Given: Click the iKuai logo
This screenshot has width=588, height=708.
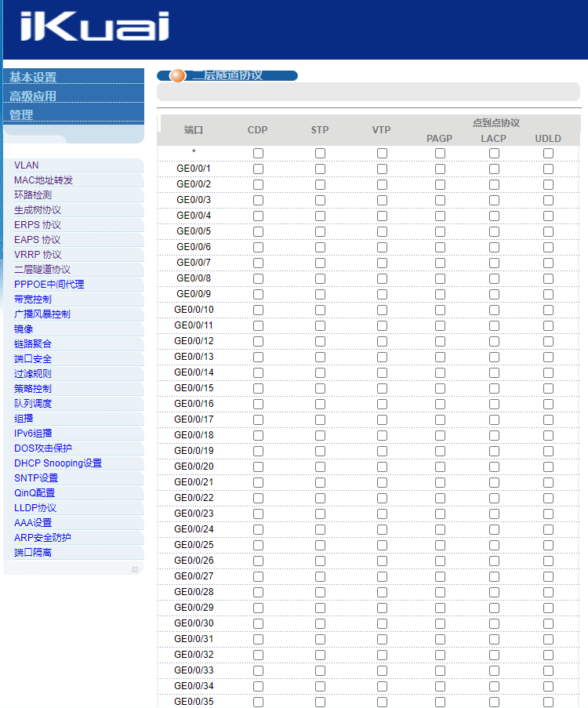Looking at the screenshot, I should pos(94,26).
